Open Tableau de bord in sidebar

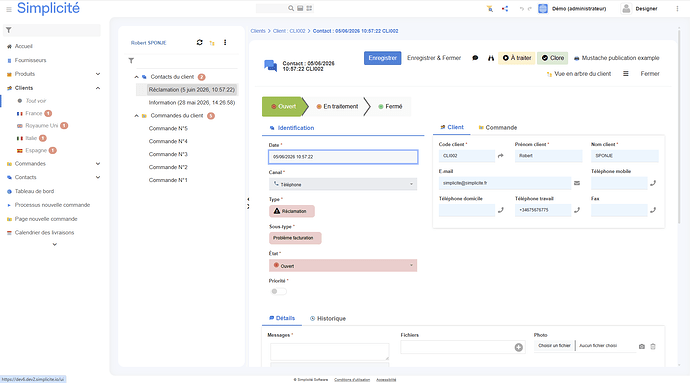point(34,191)
